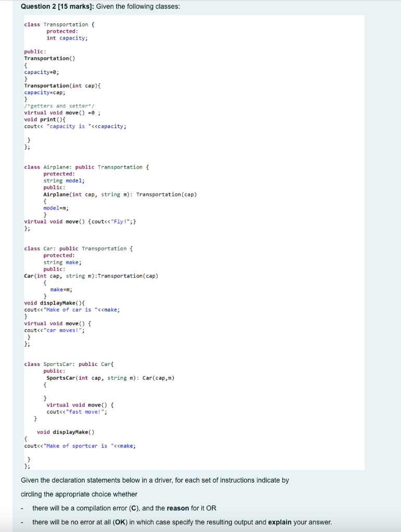
Task: Click the Car 'void displayMake(){' line
Action: pyautogui.click(x=55, y=303)
